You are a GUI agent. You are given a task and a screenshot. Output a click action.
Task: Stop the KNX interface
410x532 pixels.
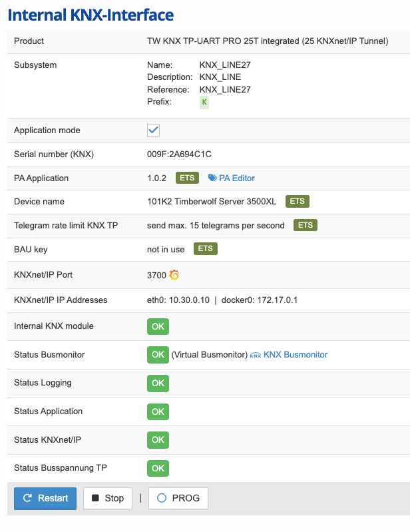(108, 499)
